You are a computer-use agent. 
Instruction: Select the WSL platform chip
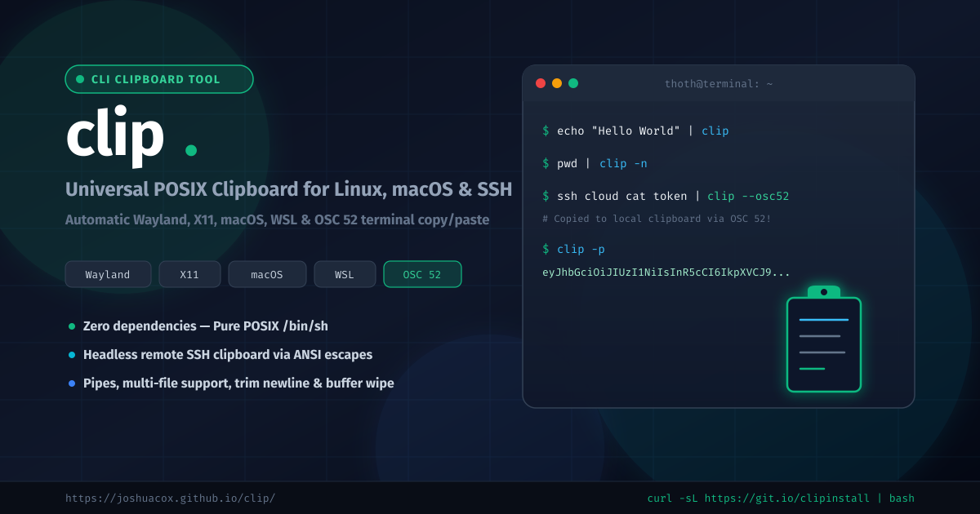(x=345, y=274)
